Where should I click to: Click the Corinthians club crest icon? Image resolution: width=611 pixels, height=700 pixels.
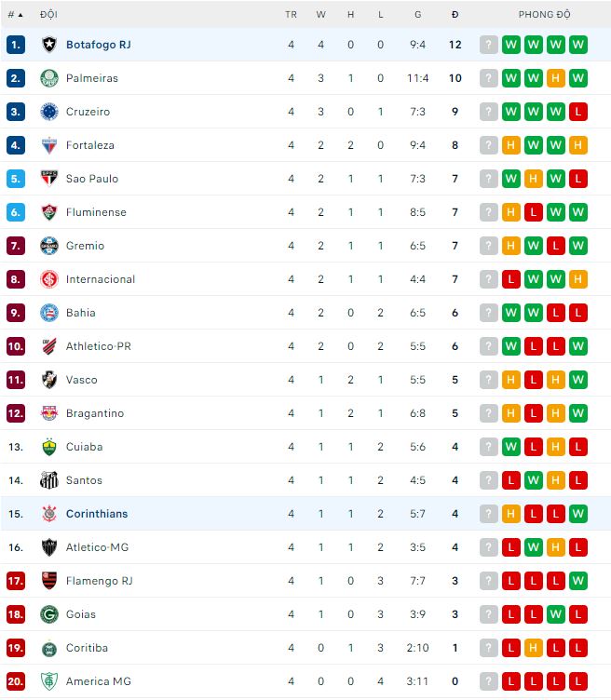[48, 514]
